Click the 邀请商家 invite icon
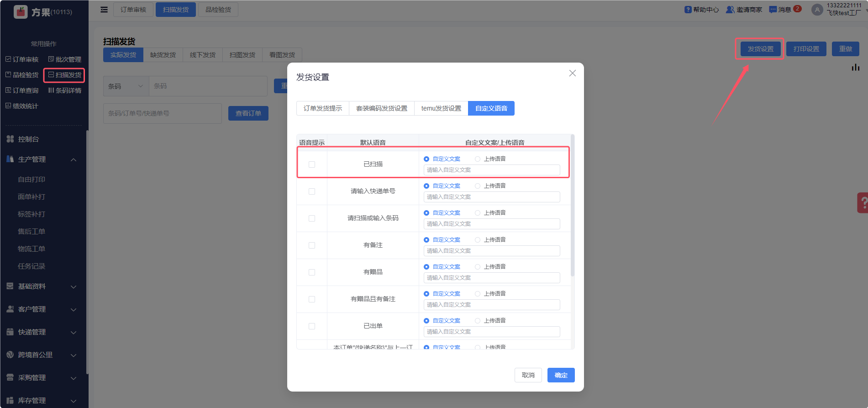868x408 pixels. [730, 10]
